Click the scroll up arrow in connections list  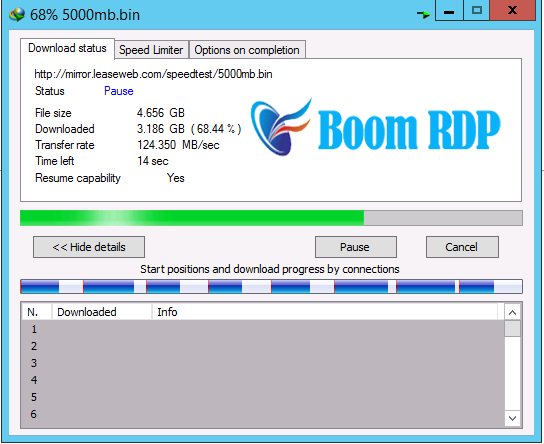[x=512, y=313]
